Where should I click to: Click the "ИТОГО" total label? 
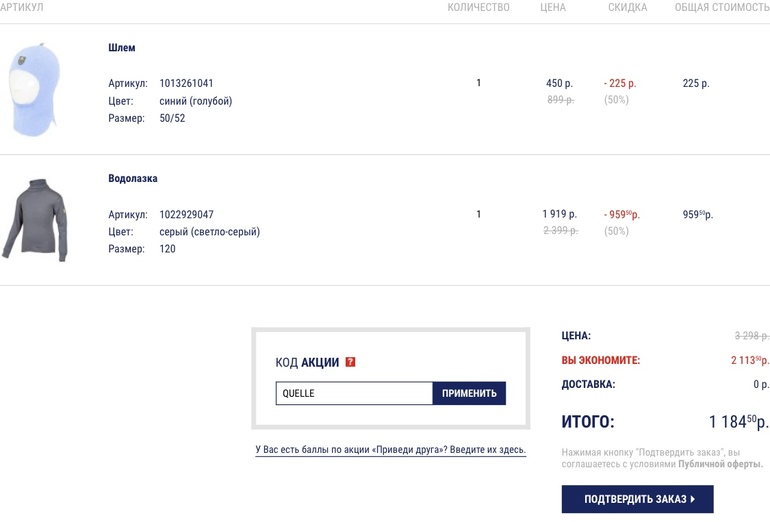tap(588, 422)
